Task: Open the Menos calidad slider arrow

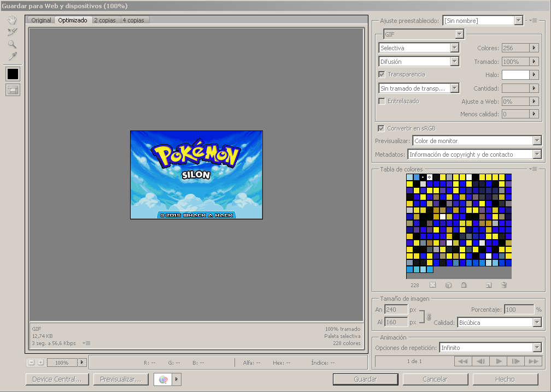Action: 534,114
